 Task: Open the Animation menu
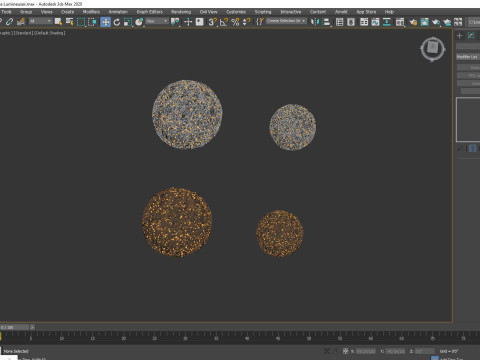118,12
